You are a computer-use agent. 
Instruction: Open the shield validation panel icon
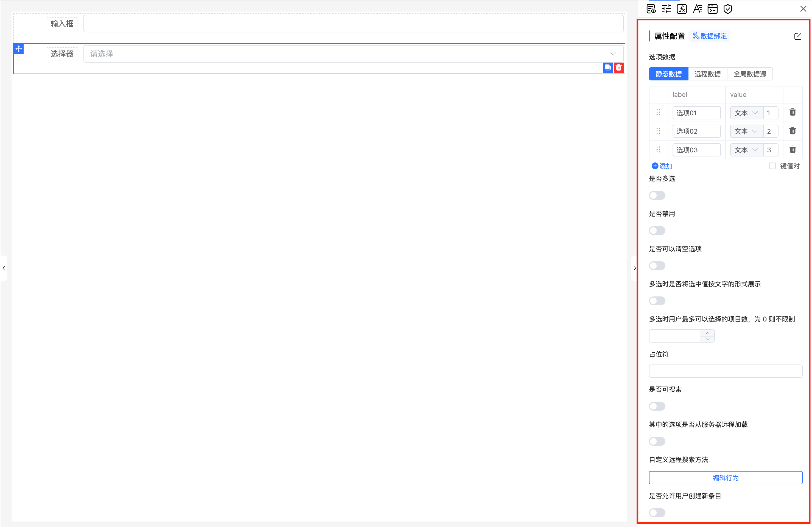[728, 9]
